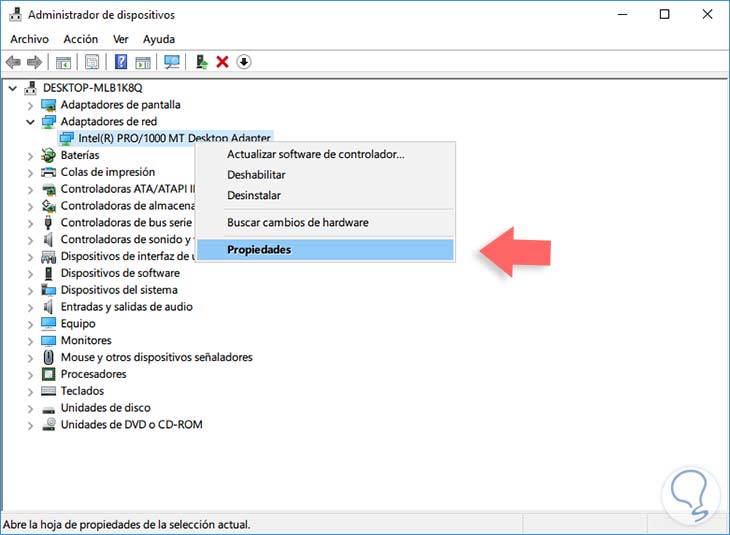730x535 pixels.
Task: Open the Ayuda menu
Action: click(x=159, y=39)
